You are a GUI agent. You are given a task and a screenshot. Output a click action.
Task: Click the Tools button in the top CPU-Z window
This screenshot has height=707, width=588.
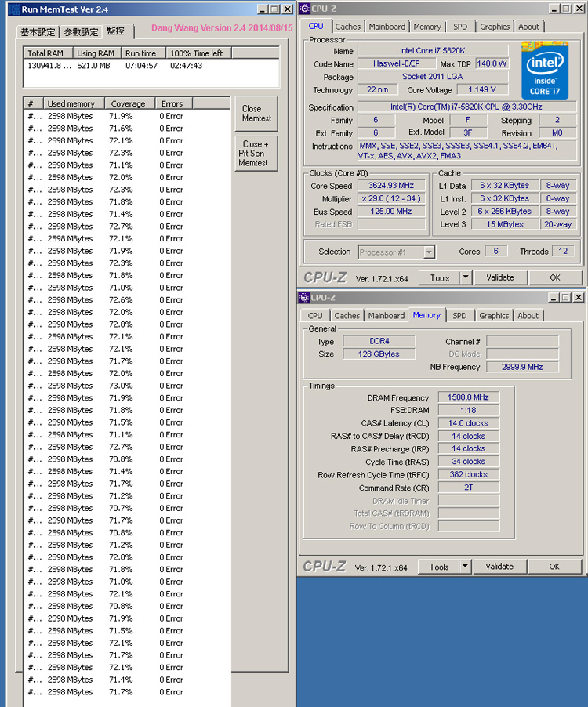[x=440, y=277]
